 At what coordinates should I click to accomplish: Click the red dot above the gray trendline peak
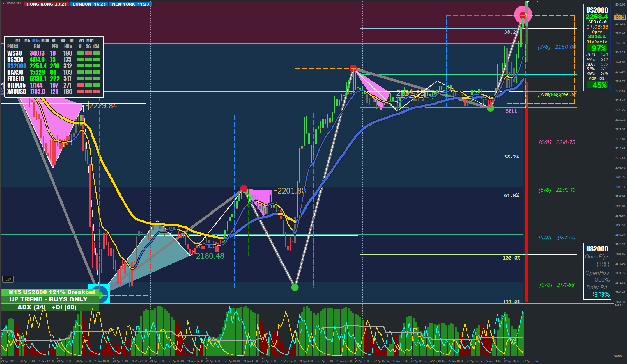pos(353,68)
